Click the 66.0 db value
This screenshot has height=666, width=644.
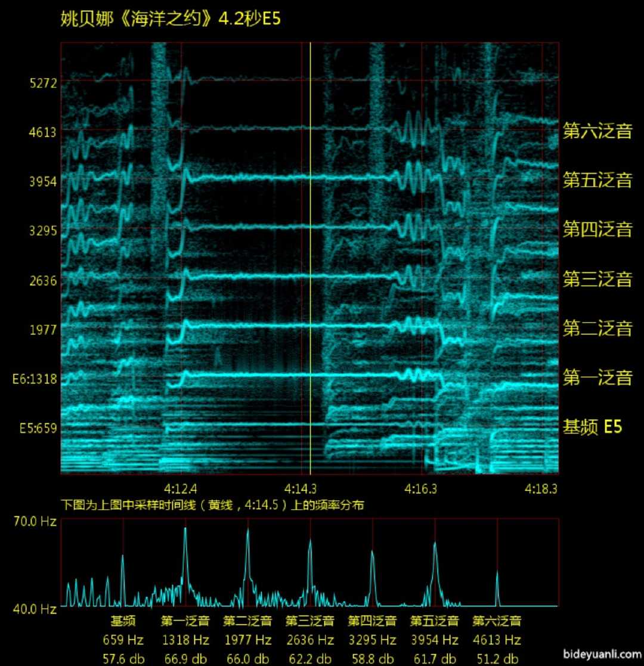pyautogui.click(x=247, y=659)
